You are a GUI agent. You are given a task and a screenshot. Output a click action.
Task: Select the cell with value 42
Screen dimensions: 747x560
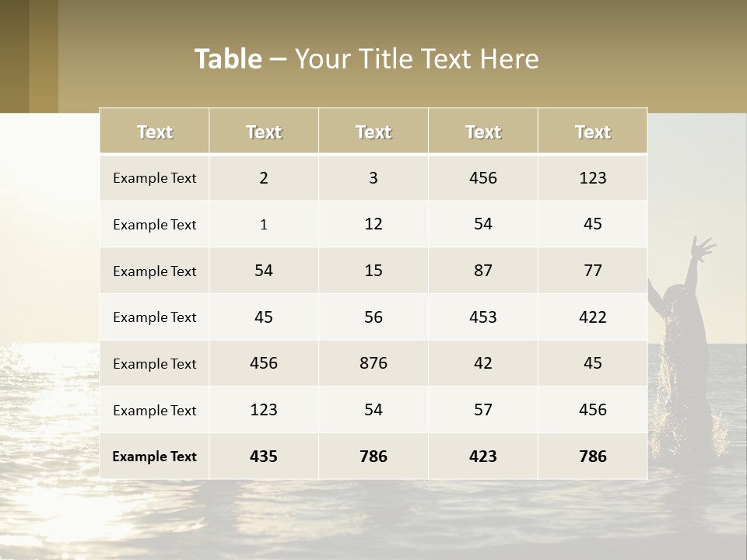click(x=483, y=363)
